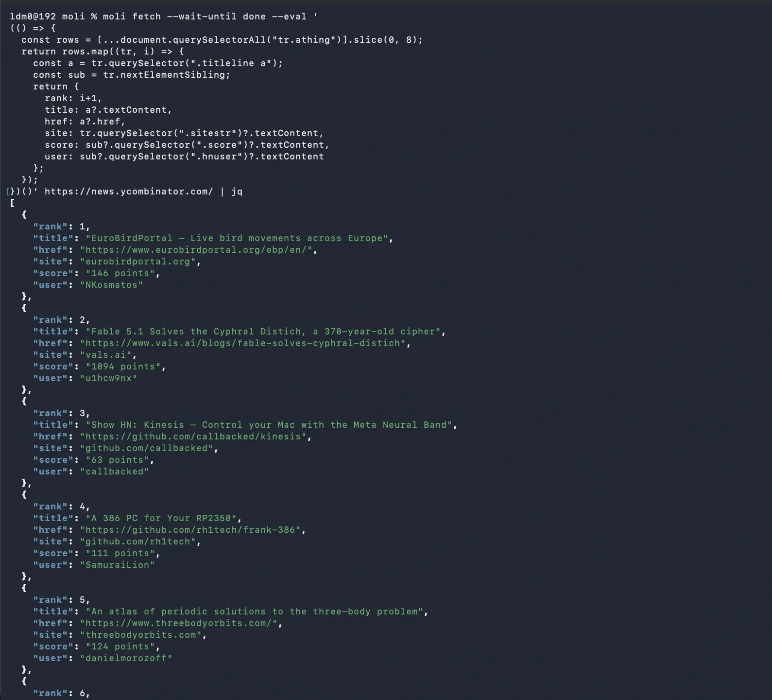Click the "const a = tr.querySelector" line
Screen dimensions: 772x700
tap(158, 63)
